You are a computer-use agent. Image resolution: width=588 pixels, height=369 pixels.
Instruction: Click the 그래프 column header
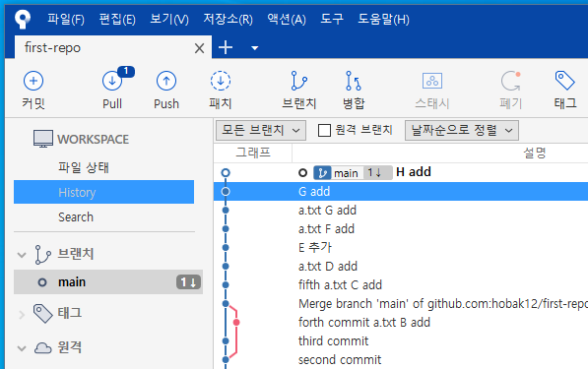253,153
